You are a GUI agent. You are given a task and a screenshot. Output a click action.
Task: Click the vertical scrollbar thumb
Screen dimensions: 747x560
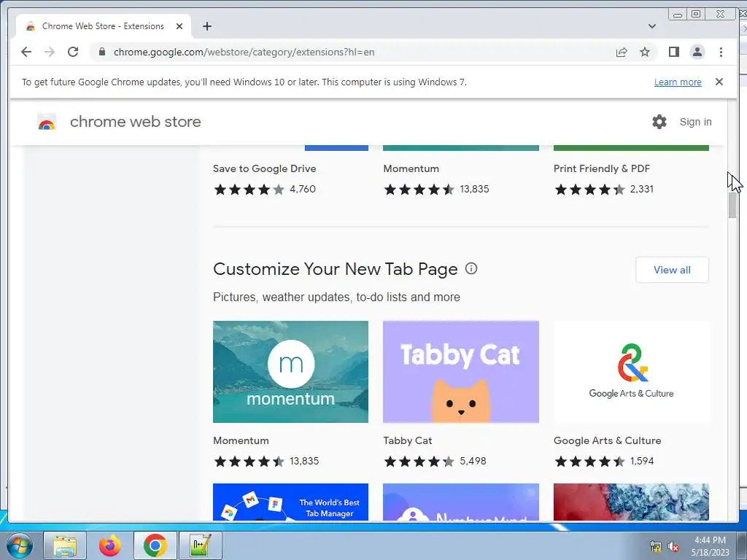pyautogui.click(x=732, y=205)
